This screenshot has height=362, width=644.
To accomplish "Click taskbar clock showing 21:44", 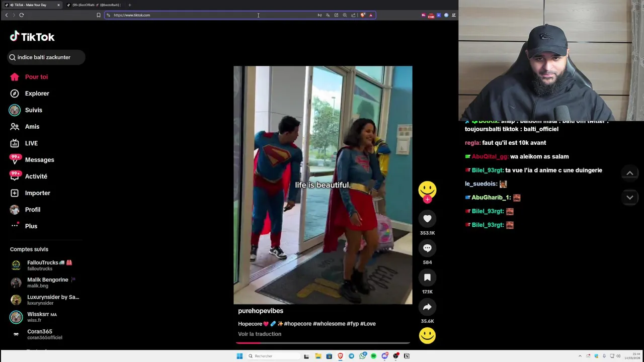I will tap(633, 356).
